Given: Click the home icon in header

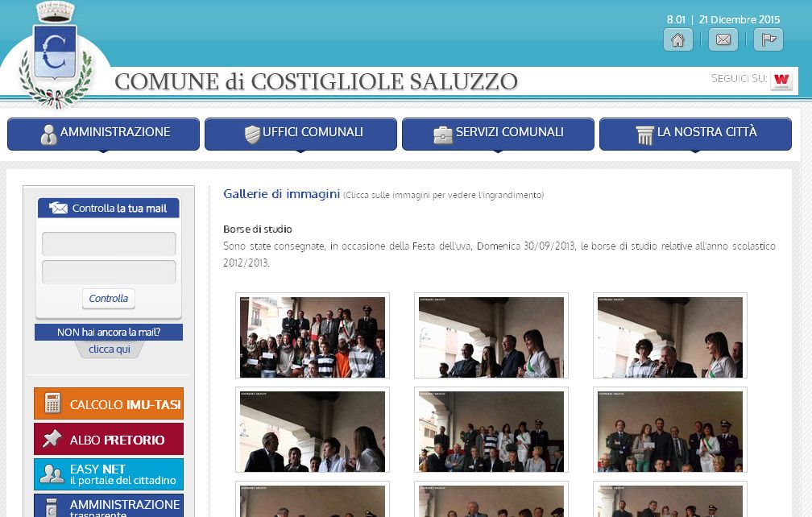Looking at the screenshot, I should point(677,39).
